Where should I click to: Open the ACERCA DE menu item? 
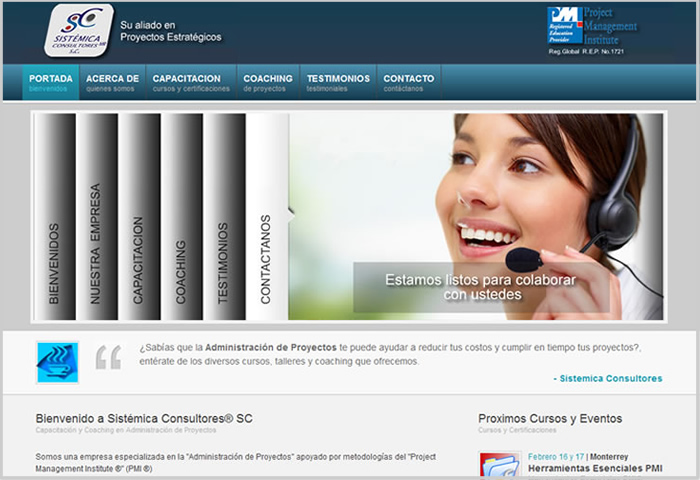click(112, 82)
